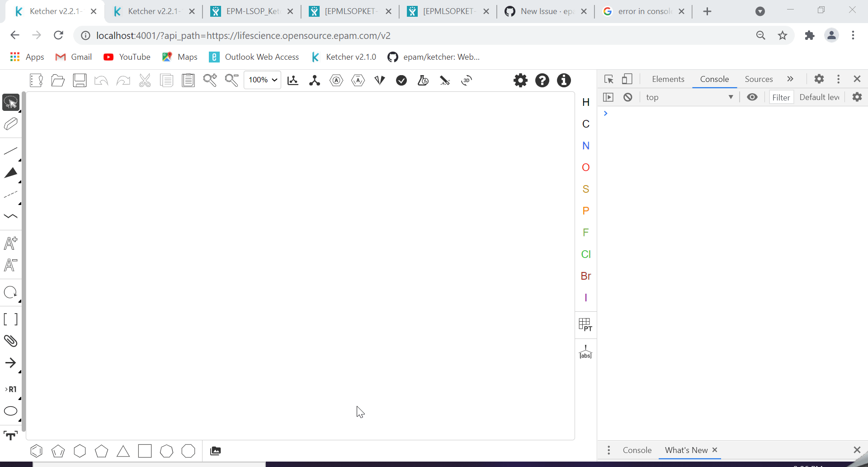Select the S-Group brackets tool

coord(11,319)
